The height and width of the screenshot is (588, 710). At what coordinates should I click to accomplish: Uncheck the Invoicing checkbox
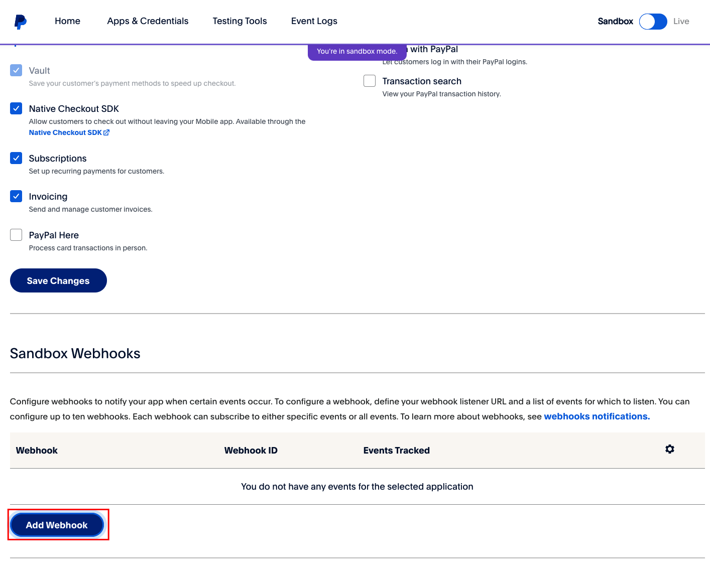coord(16,196)
